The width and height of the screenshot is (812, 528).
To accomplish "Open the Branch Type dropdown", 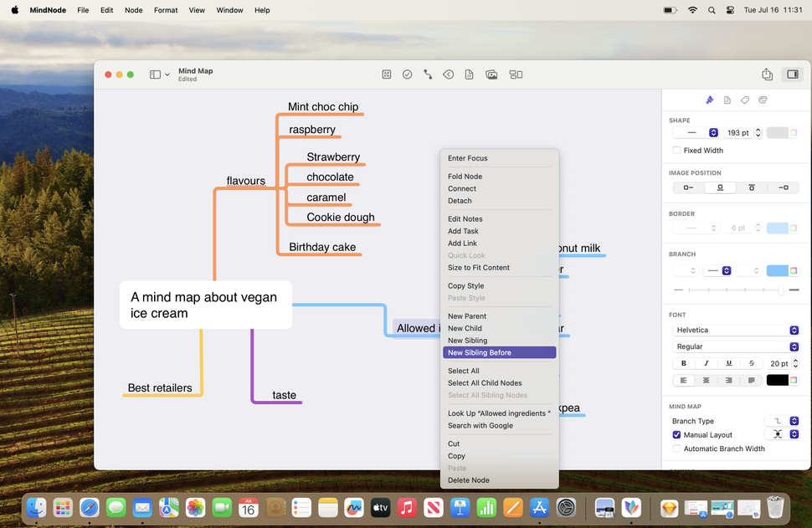I will tap(782, 421).
